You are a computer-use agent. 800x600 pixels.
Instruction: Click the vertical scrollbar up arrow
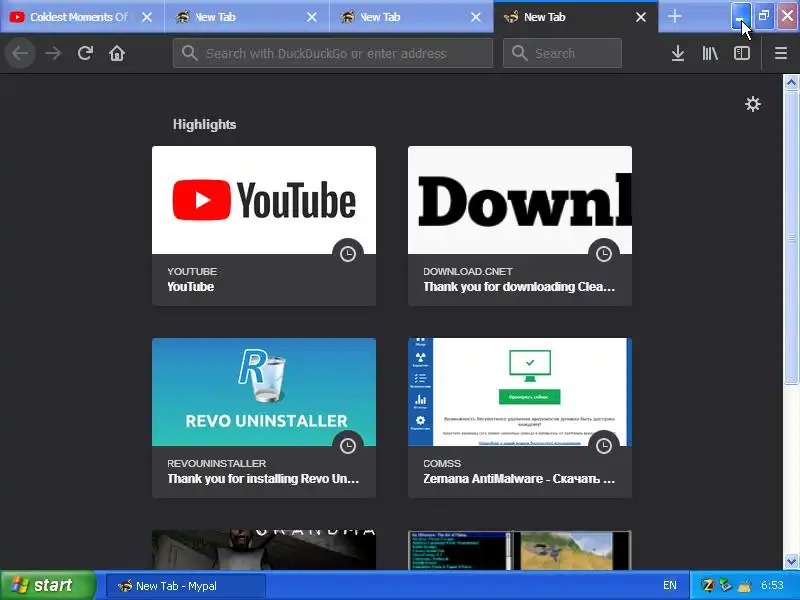click(791, 82)
